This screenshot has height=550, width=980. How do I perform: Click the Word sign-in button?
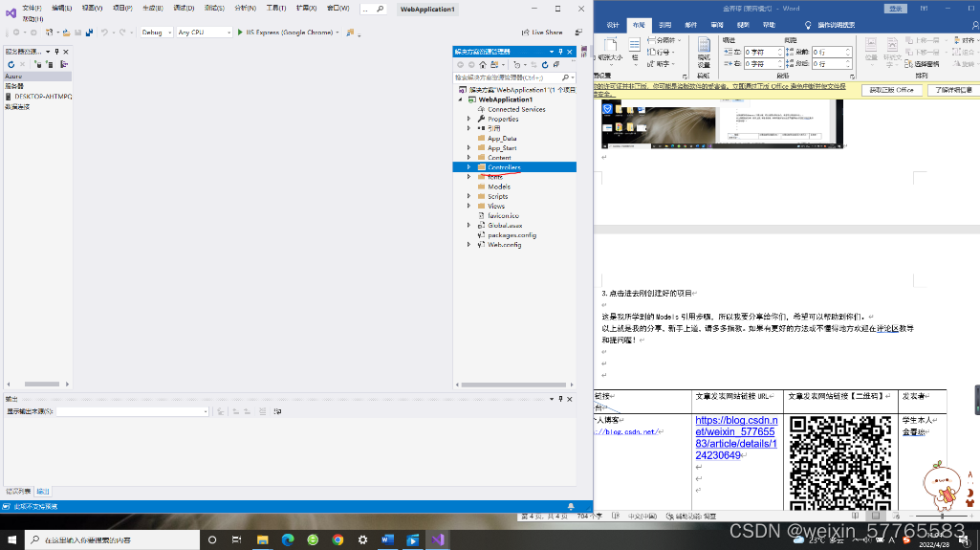click(x=896, y=9)
